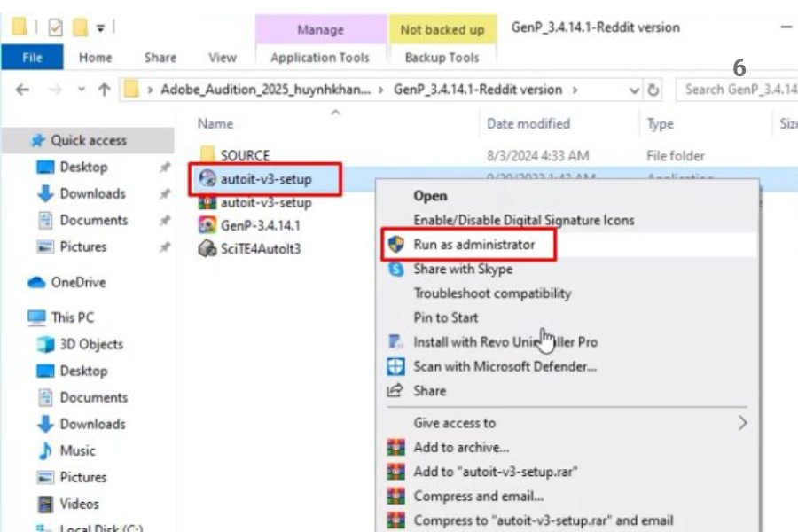Screen dimensions: 798x532
Task: Open the address bar history dropdown
Action: pyautogui.click(x=634, y=90)
